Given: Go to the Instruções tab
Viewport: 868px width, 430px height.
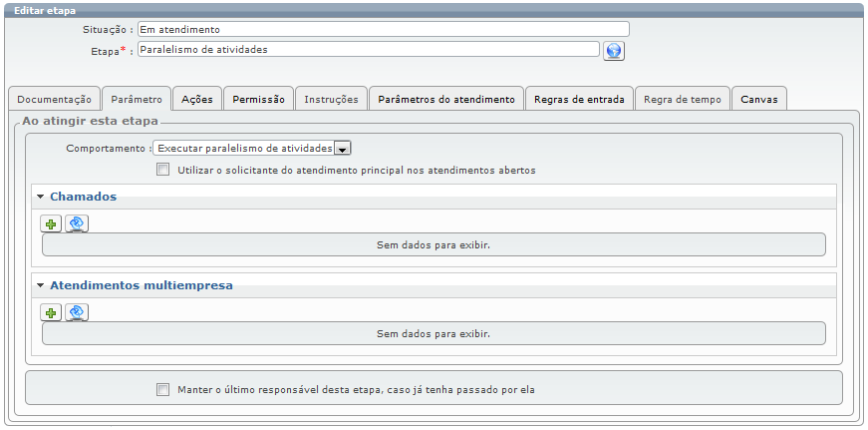Looking at the screenshot, I should click(x=331, y=100).
